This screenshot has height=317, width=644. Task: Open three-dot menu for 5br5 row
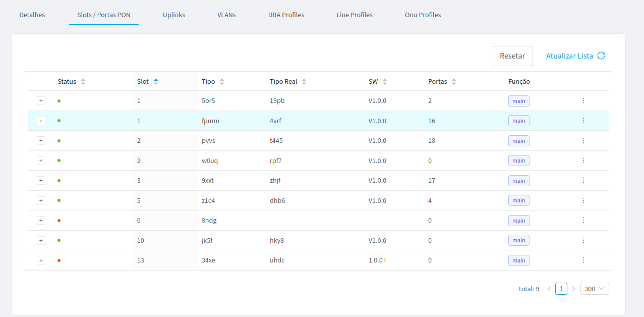(583, 101)
